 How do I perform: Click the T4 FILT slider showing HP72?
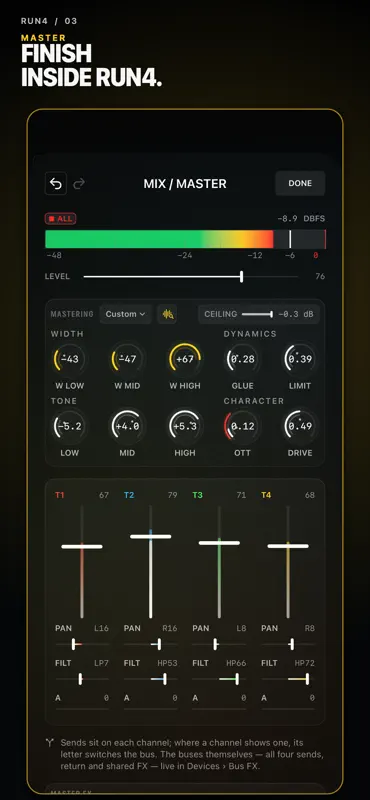288,679
